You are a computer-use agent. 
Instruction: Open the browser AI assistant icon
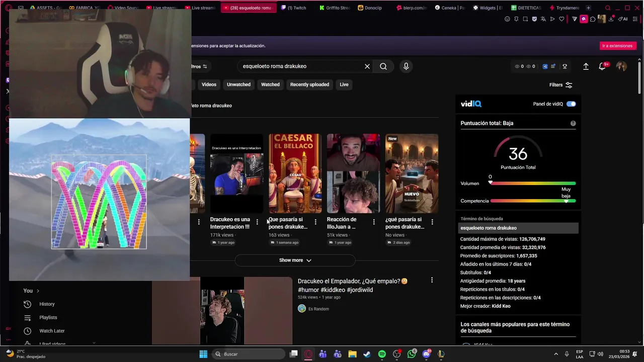click(x=623, y=19)
